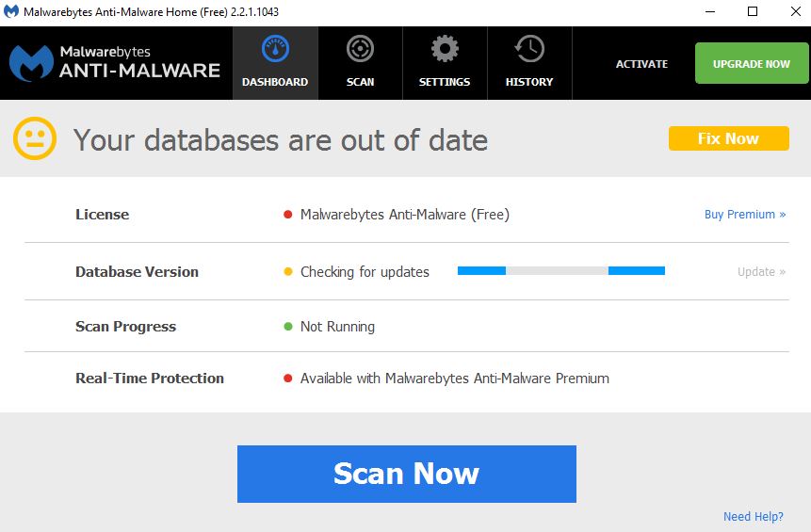Click the 'Checking for updates' status text

(365, 272)
